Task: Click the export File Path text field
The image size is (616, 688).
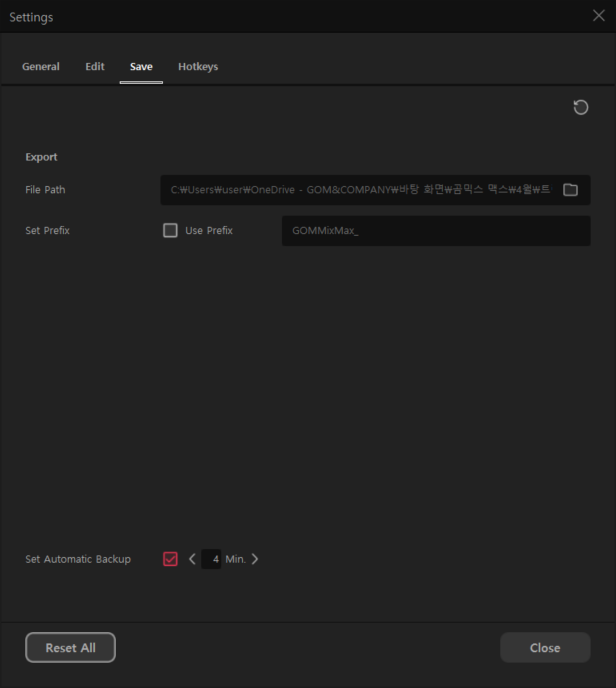Action: pyautogui.click(x=360, y=190)
